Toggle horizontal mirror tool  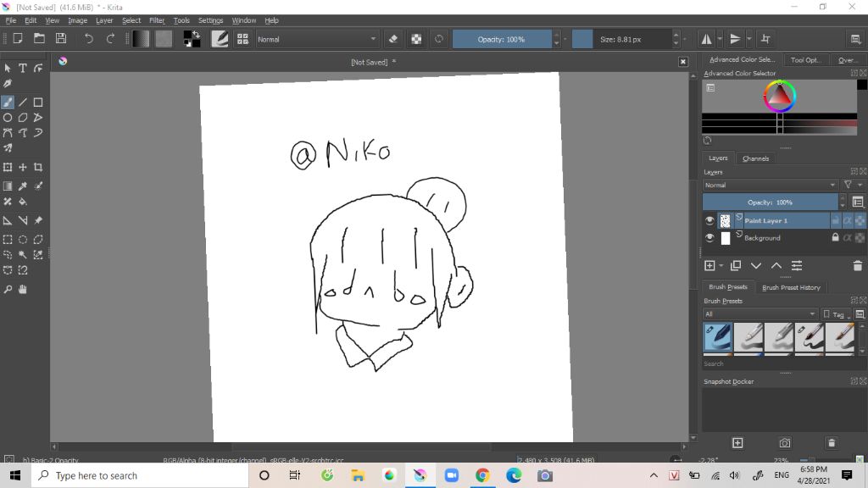pos(707,39)
